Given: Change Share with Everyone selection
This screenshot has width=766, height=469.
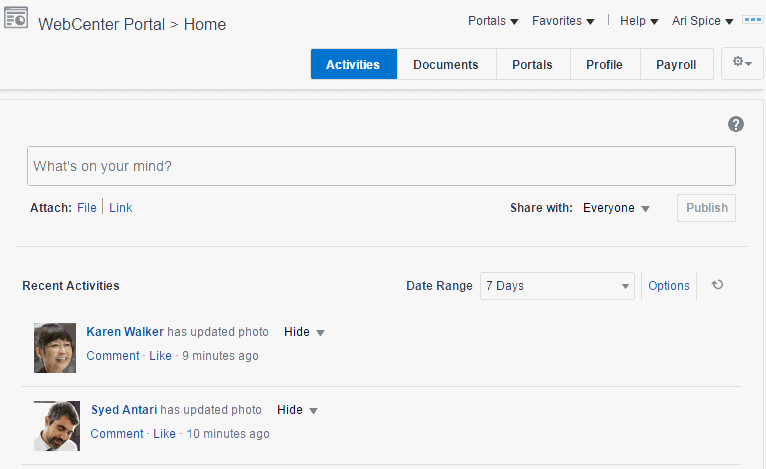Looking at the screenshot, I should 616,208.
